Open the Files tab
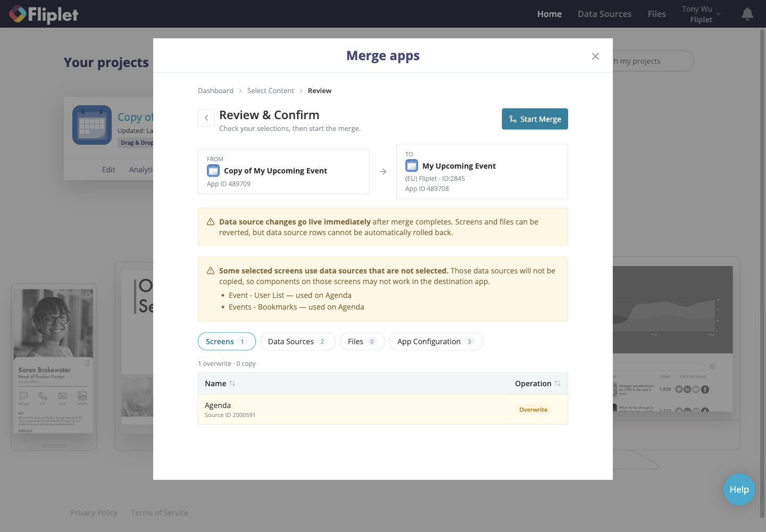 pyautogui.click(x=362, y=342)
